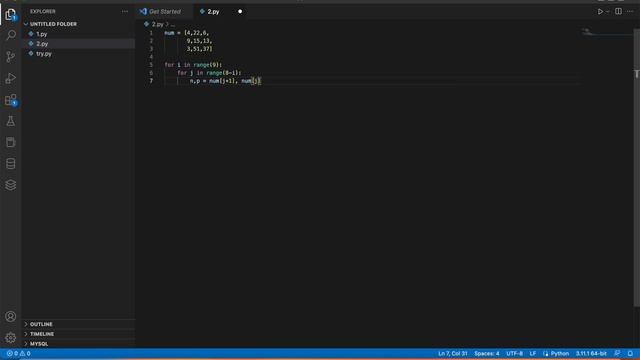Viewport: 640px width, 360px height.
Task: Click code line 'for j in range(8-i):'
Action: coord(209,73)
